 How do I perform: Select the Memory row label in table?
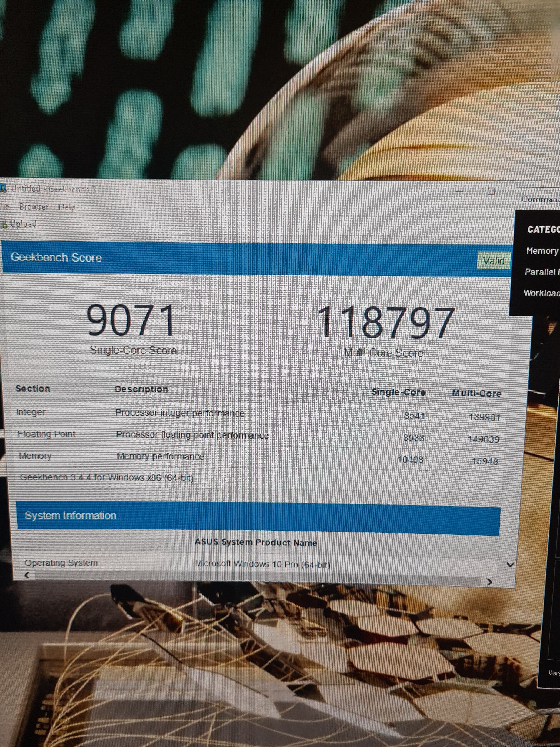[x=35, y=456]
